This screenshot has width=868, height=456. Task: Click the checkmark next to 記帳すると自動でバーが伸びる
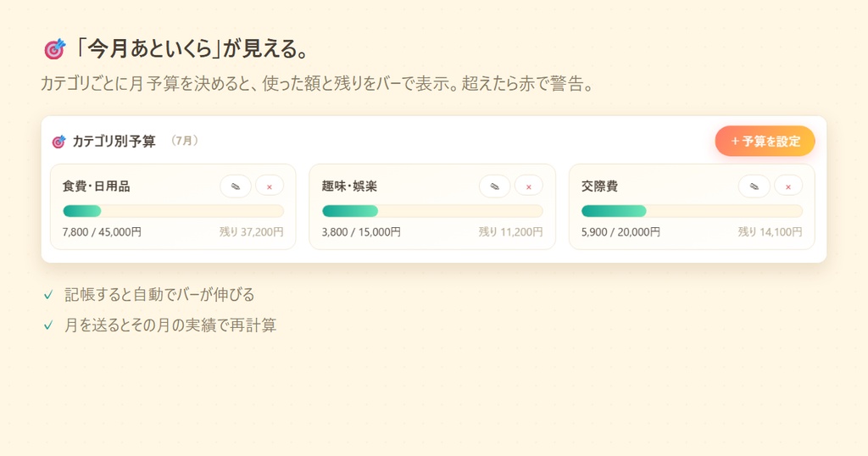click(48, 294)
